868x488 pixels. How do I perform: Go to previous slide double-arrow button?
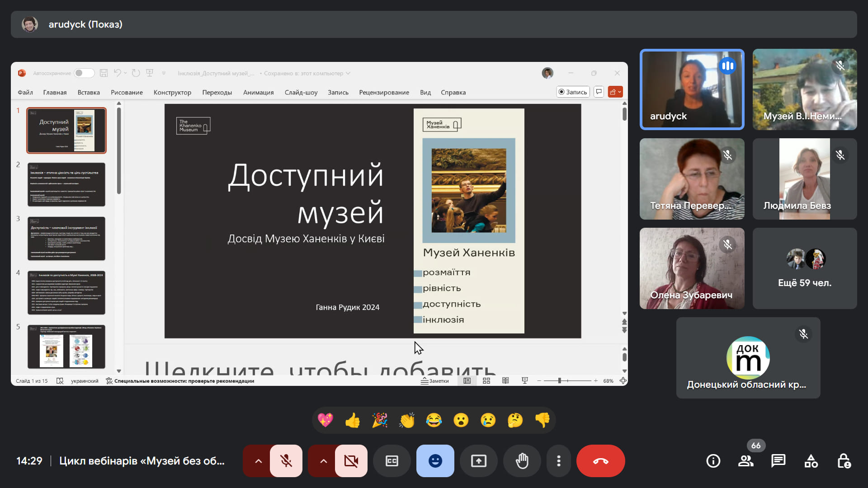pyautogui.click(x=624, y=322)
